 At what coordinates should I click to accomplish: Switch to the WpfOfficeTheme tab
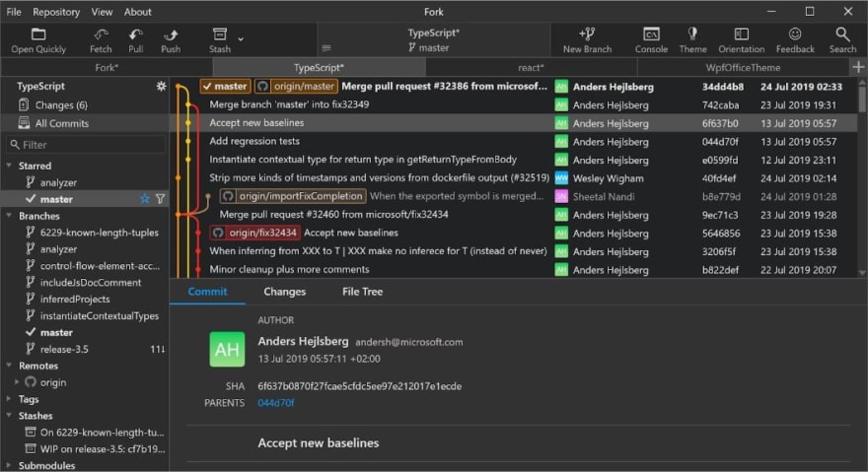743,68
